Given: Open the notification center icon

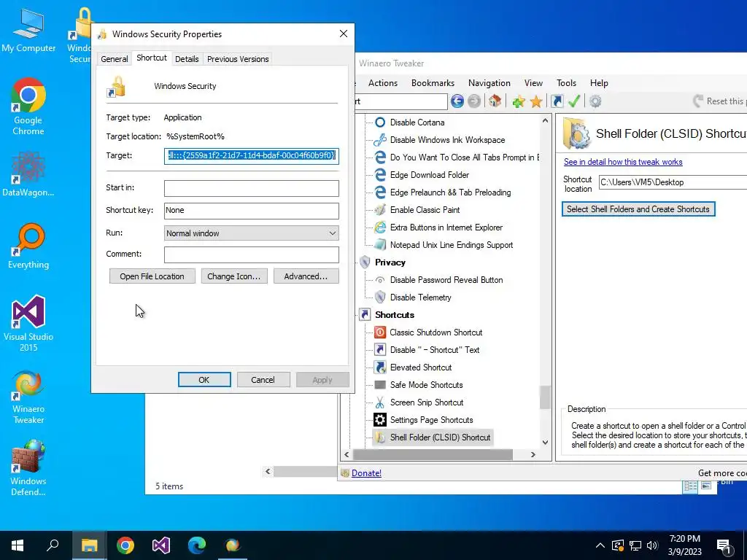Looking at the screenshot, I should (x=724, y=545).
